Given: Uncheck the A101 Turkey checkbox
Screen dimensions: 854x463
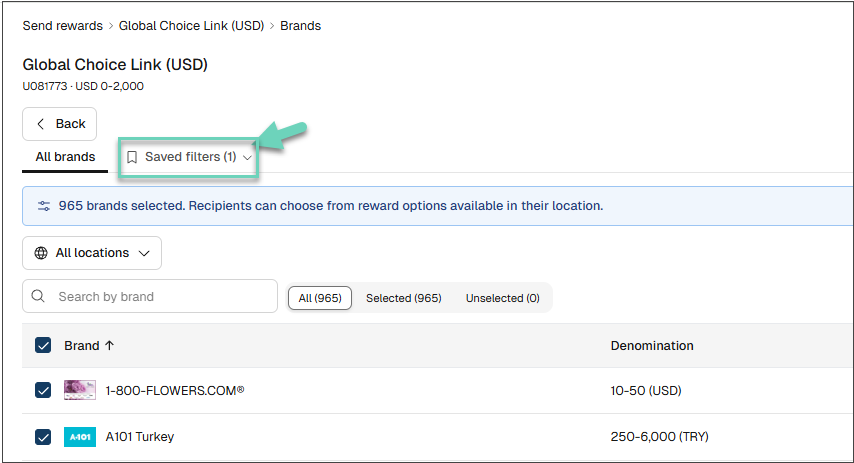Looking at the screenshot, I should tap(43, 437).
